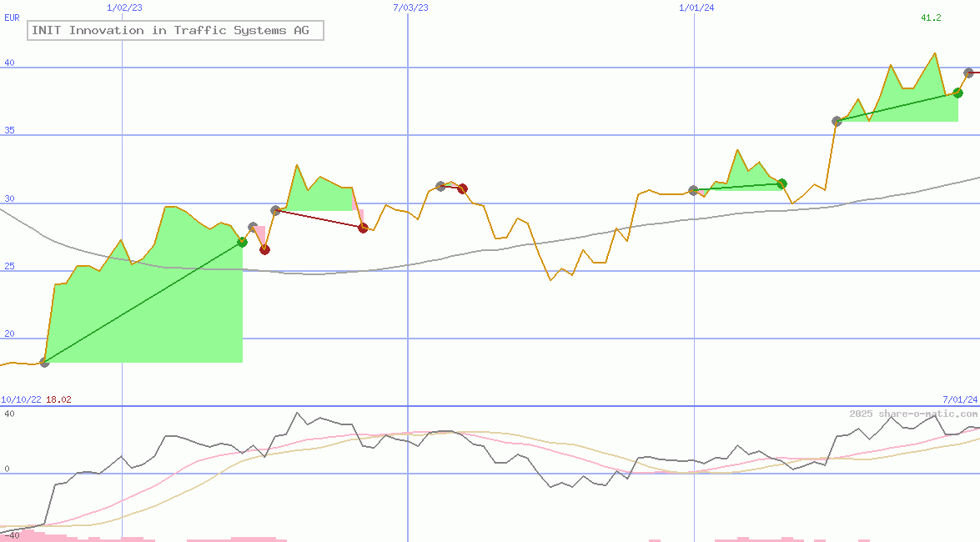Click green exit marker ending the first long trade line
This screenshot has height=542, width=980.
pyautogui.click(x=242, y=242)
